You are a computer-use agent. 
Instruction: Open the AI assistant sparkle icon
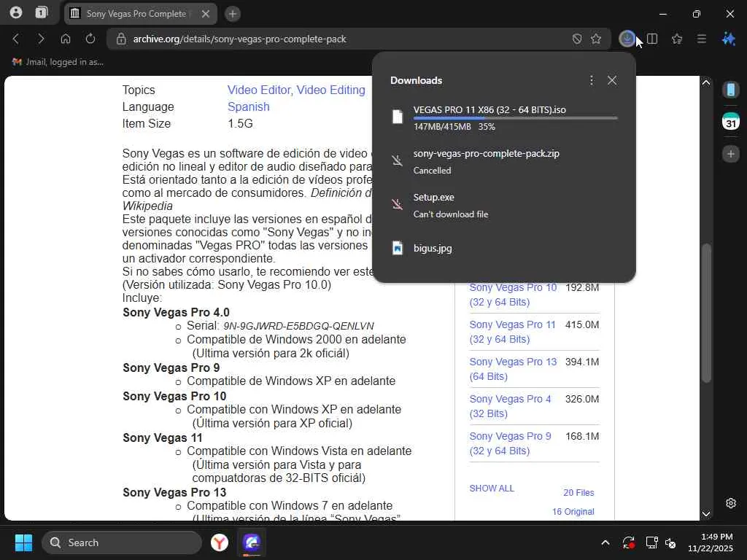tap(729, 39)
